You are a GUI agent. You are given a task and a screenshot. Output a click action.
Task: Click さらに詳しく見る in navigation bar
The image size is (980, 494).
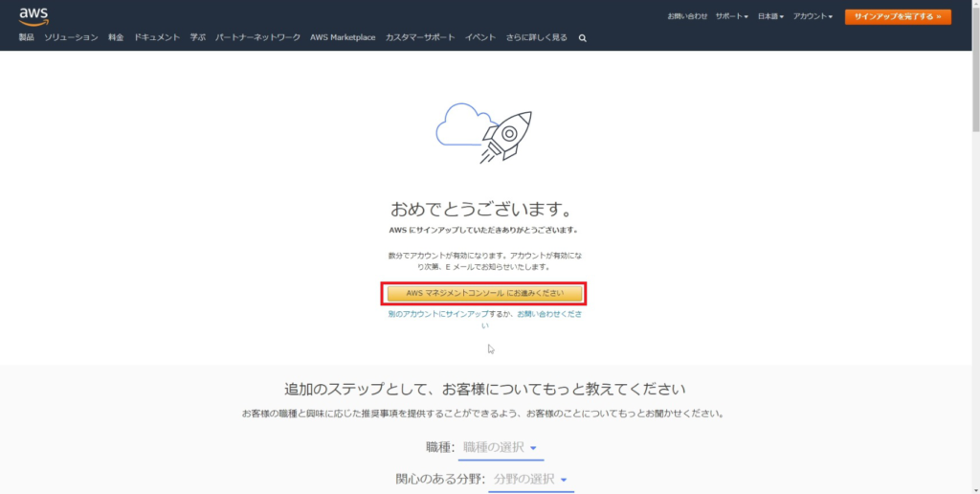pyautogui.click(x=536, y=37)
